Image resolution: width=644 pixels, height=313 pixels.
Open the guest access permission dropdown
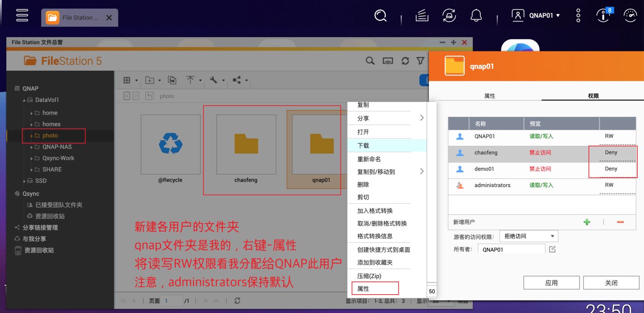(x=528, y=236)
